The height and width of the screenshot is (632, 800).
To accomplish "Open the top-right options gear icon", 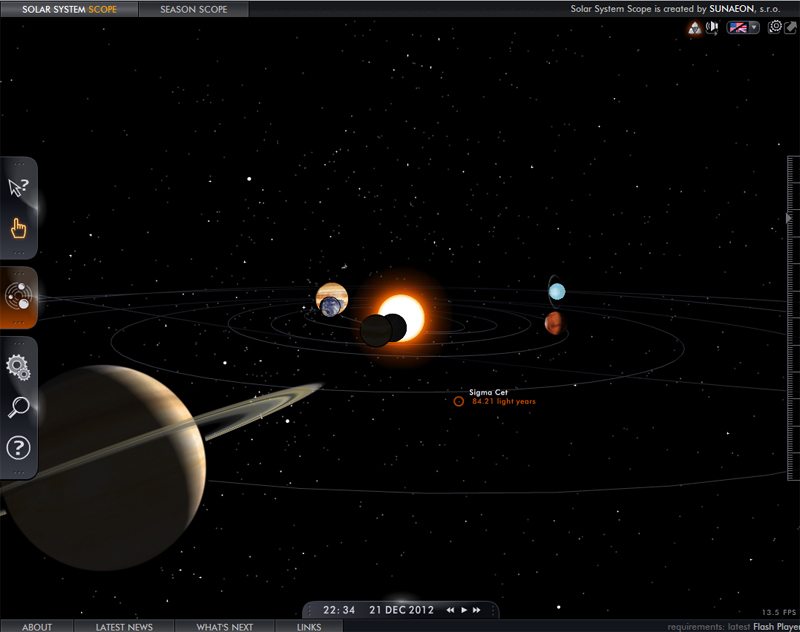I will click(x=776, y=27).
